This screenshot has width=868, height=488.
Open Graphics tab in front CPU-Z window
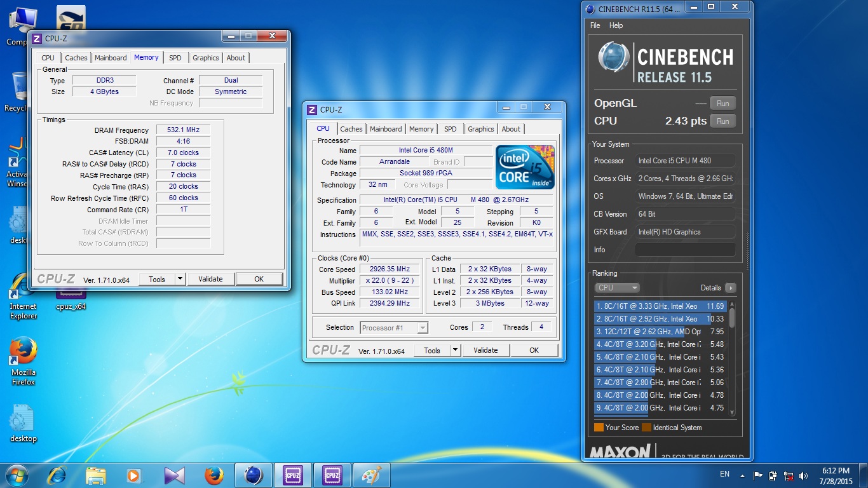click(x=481, y=129)
